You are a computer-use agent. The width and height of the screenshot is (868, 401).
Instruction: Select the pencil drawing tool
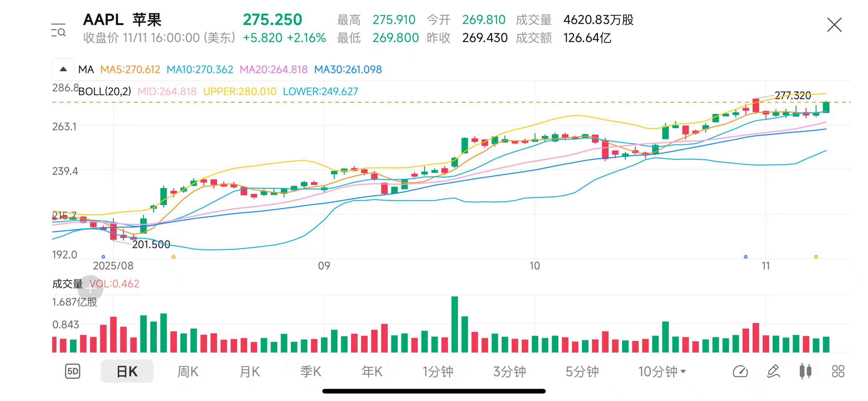click(773, 371)
